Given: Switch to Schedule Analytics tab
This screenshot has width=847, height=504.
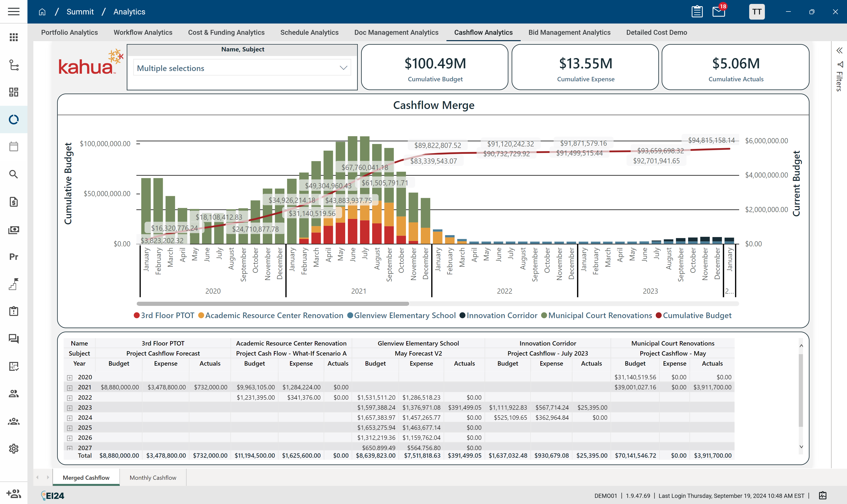Looking at the screenshot, I should coord(309,32).
